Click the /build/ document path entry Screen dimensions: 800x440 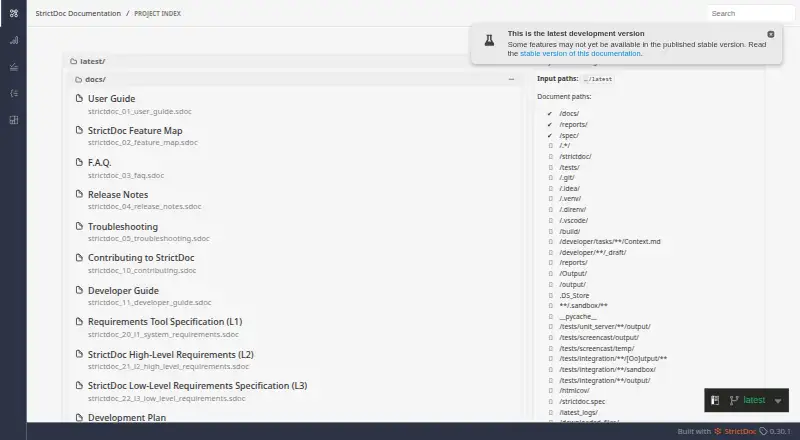[x=569, y=232]
